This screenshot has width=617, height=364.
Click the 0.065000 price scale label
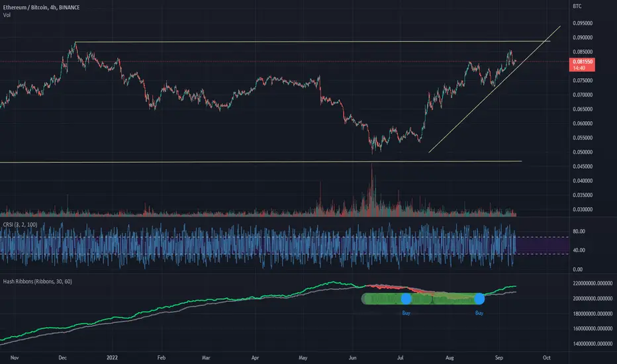pos(583,109)
